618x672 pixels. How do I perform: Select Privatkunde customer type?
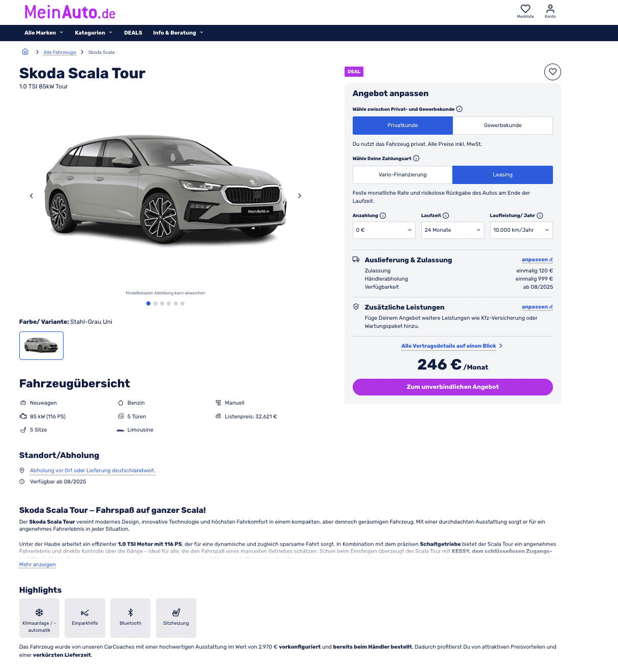[403, 126]
